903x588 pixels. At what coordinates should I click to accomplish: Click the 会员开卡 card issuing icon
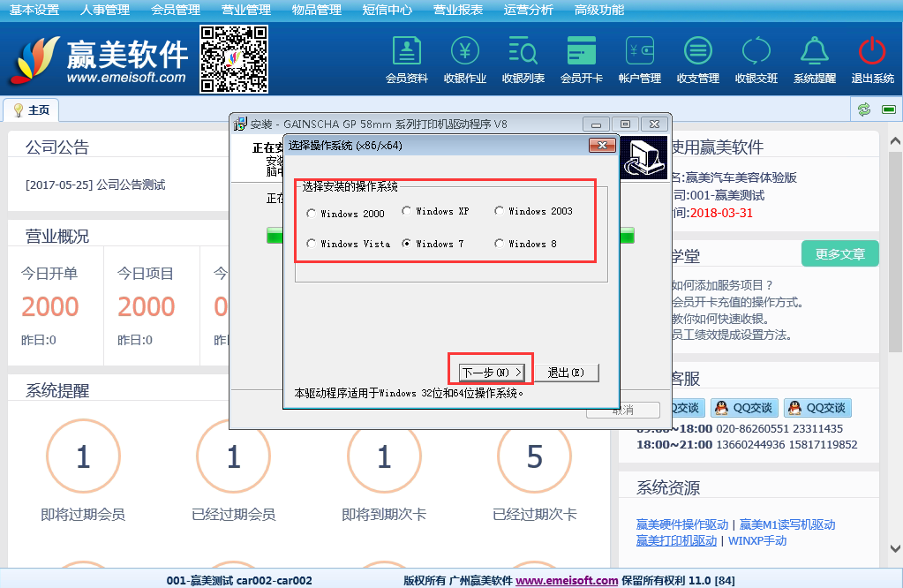pyautogui.click(x=581, y=52)
